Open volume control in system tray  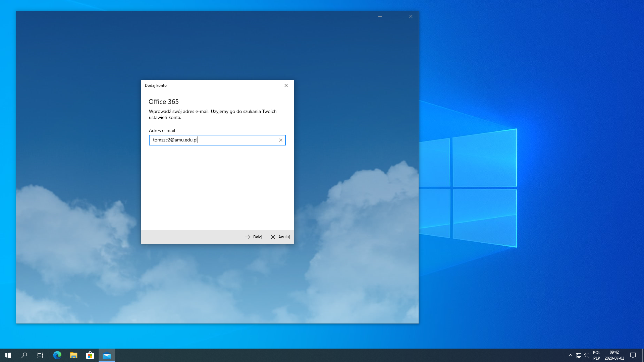click(x=586, y=355)
